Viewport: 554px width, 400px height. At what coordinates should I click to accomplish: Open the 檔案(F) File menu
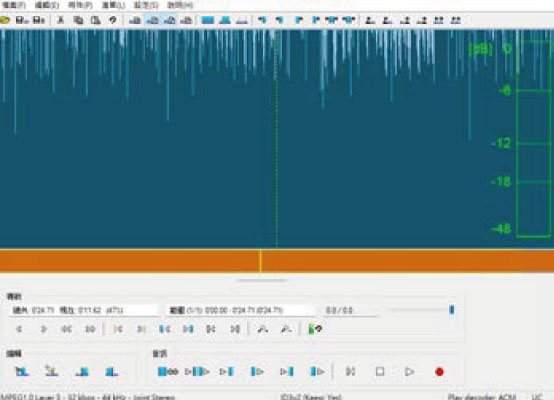tap(14, 5)
